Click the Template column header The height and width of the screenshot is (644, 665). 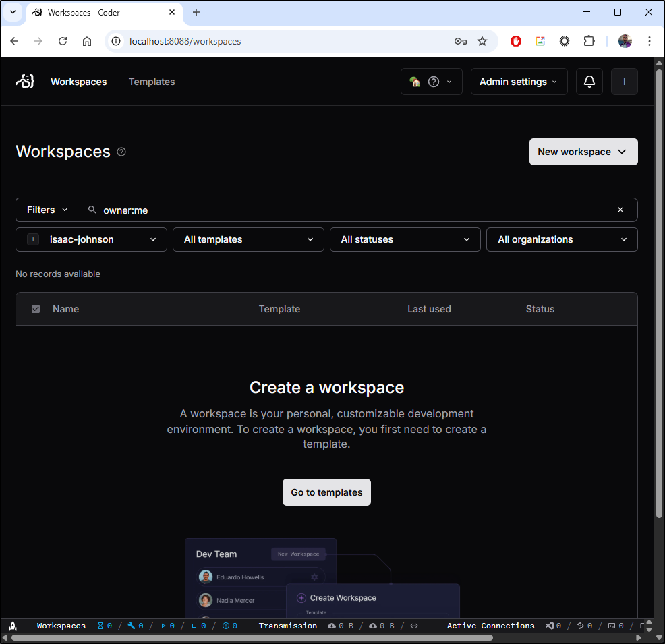(x=279, y=309)
